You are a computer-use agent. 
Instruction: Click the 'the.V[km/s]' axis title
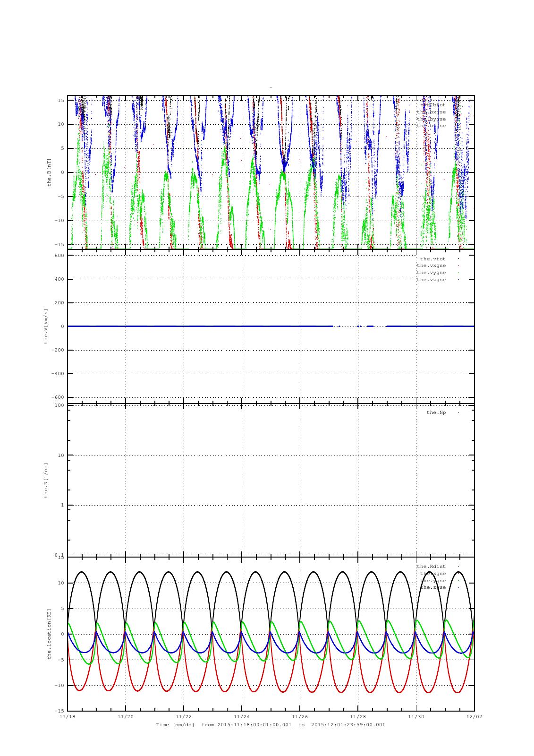[x=46, y=326]
